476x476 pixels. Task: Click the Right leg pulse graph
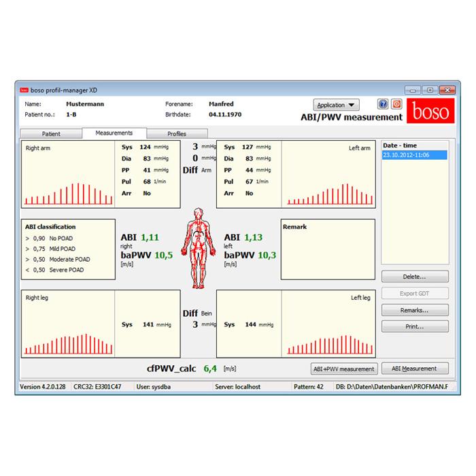click(x=67, y=324)
